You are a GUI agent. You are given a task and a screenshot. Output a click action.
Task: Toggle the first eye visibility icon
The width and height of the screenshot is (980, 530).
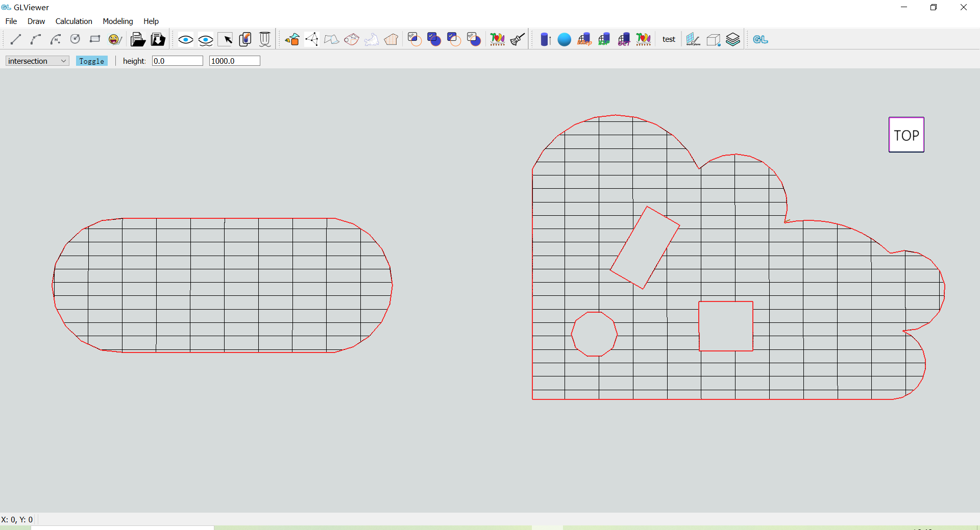click(185, 39)
